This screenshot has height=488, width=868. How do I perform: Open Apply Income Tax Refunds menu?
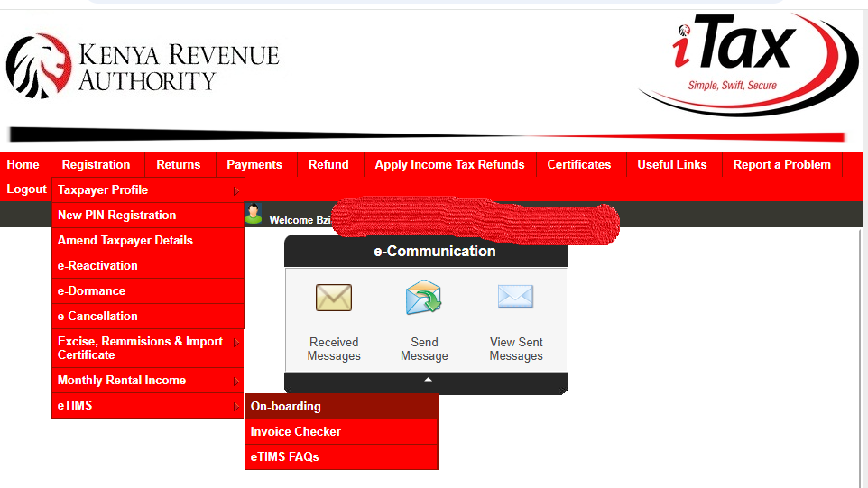[x=449, y=165]
